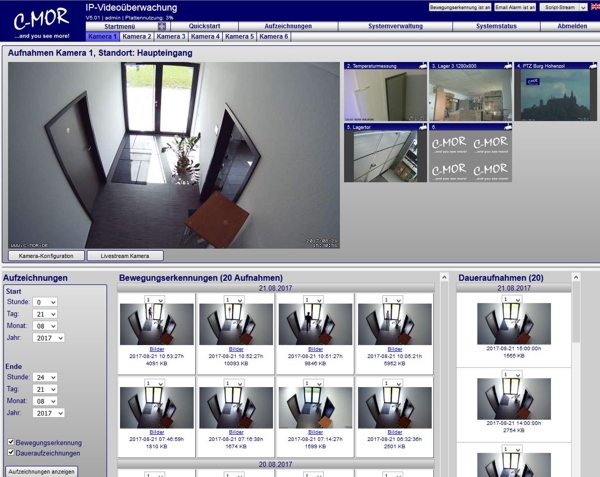The height and width of the screenshot is (477, 600).
Task: Click camera icon on Lager 3 tile
Action: pos(507,66)
